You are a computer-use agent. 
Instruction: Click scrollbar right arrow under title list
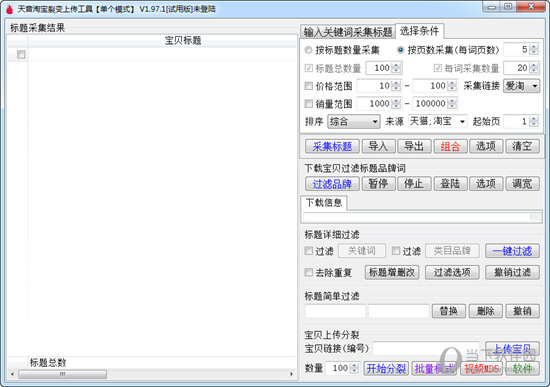[x=291, y=374]
